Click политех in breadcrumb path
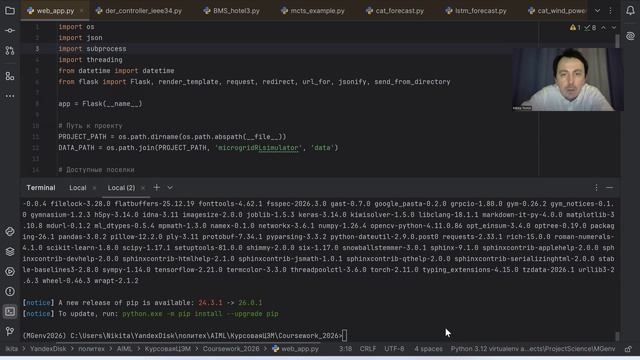This screenshot has width=640, height=360. (91, 349)
